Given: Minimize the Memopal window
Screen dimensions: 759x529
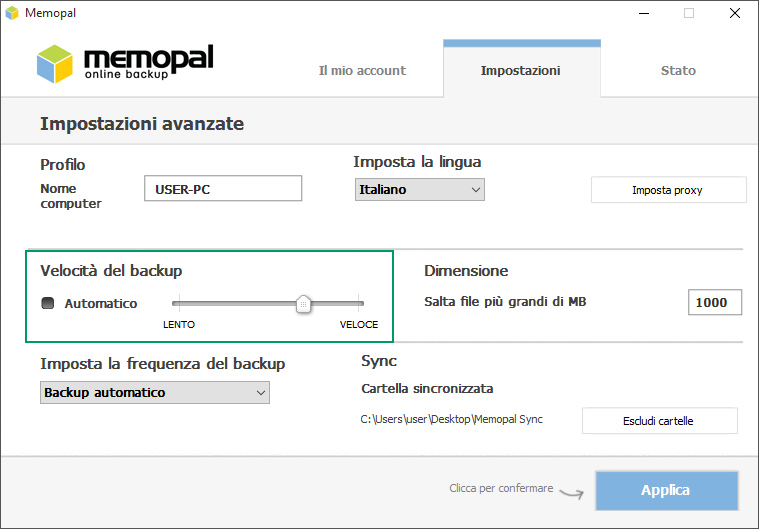Looking at the screenshot, I should coord(644,14).
